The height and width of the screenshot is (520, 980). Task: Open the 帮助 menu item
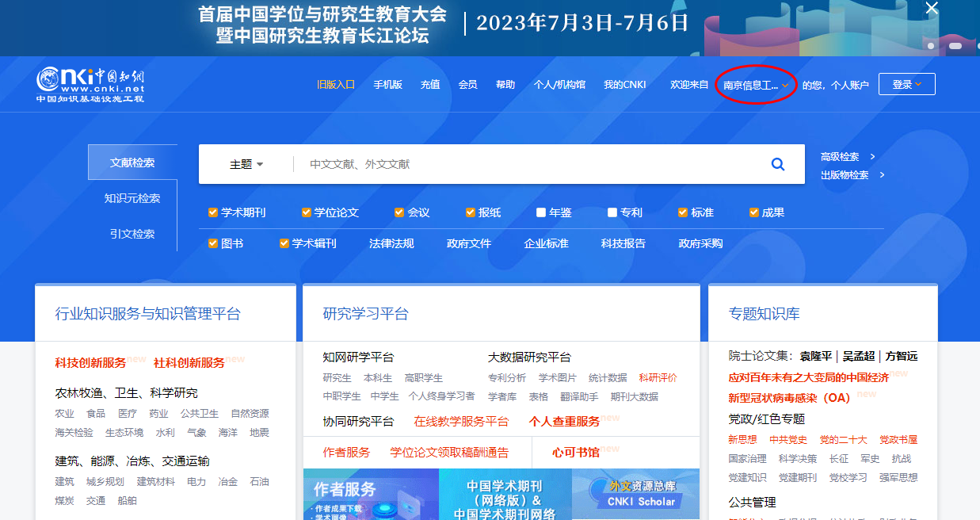[x=505, y=85]
